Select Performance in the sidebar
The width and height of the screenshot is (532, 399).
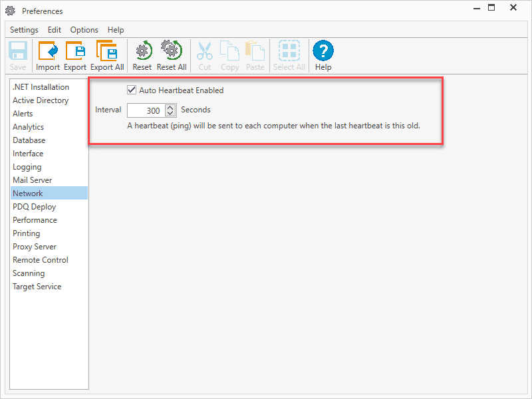click(x=49, y=220)
